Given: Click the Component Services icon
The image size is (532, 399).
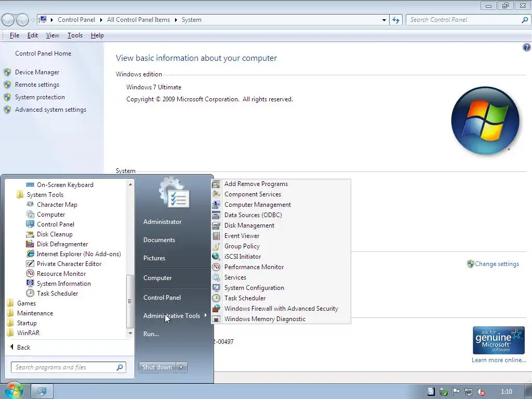Looking at the screenshot, I should pos(216,194).
